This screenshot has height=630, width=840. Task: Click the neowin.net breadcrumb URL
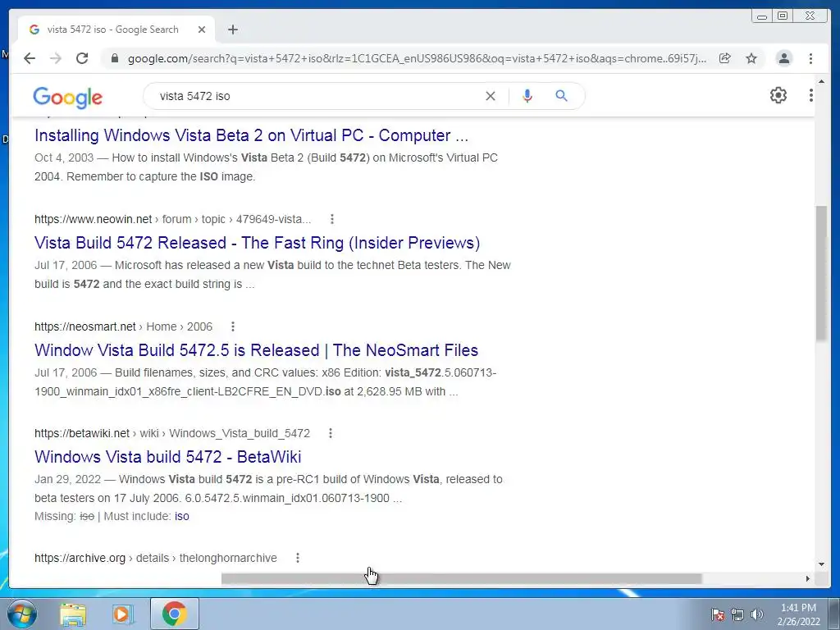tap(172, 219)
